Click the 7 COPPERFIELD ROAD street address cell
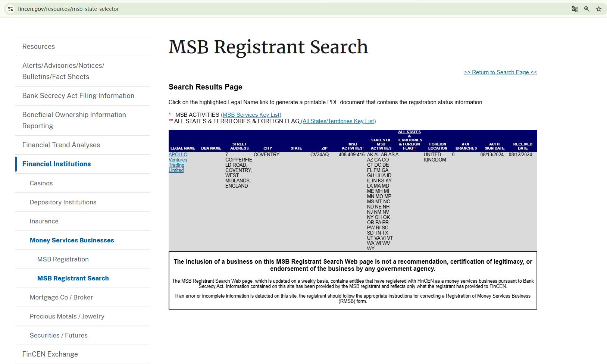The image size is (607, 364). (x=239, y=170)
